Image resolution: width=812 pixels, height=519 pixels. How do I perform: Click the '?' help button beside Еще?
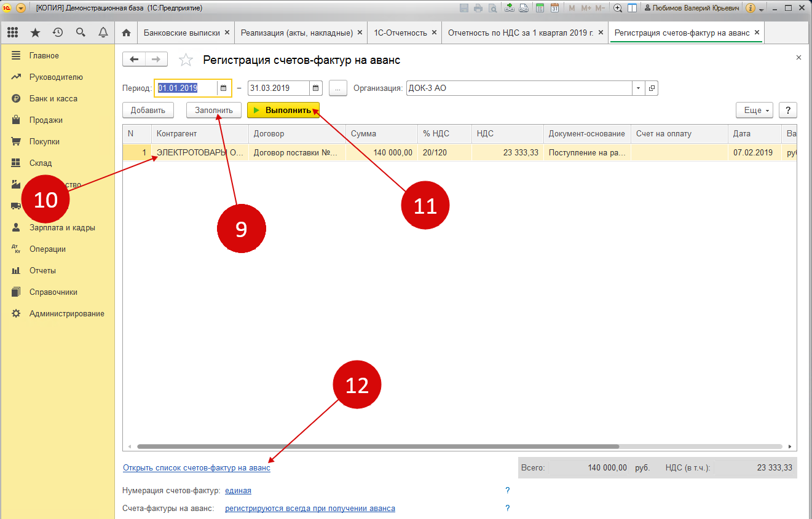click(788, 111)
